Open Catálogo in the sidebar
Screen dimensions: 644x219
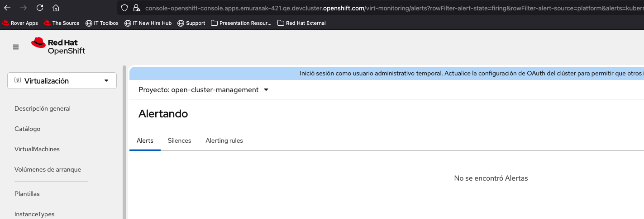[28, 129]
